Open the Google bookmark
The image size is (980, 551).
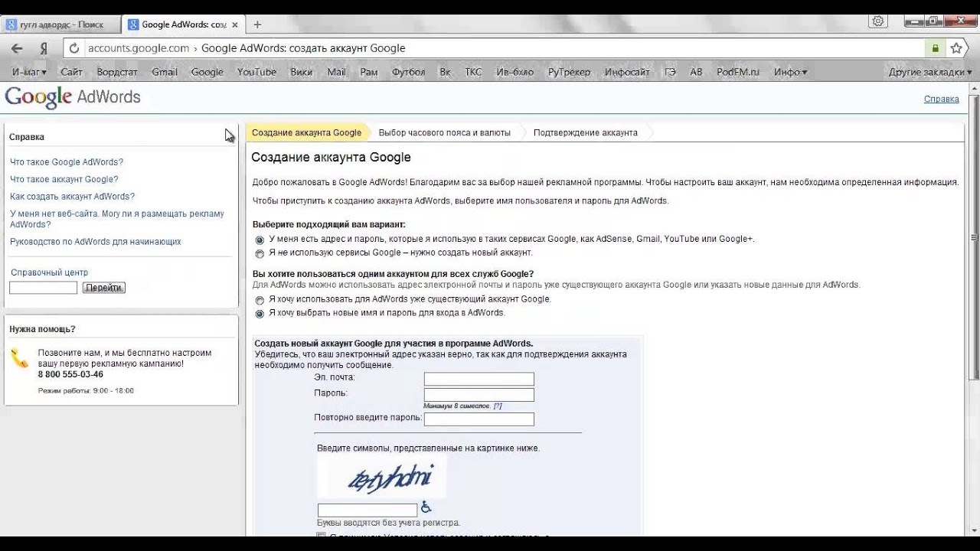coord(207,72)
